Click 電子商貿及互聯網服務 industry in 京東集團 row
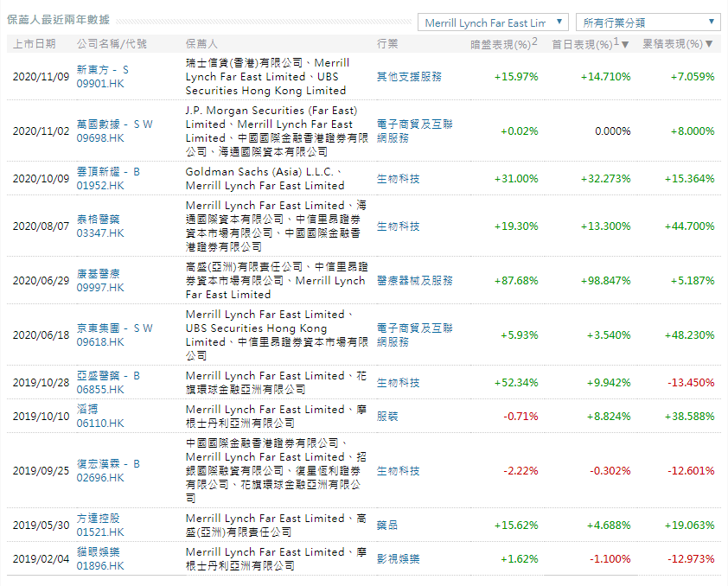Image resolution: width=728 pixels, height=586 pixels. click(x=415, y=334)
